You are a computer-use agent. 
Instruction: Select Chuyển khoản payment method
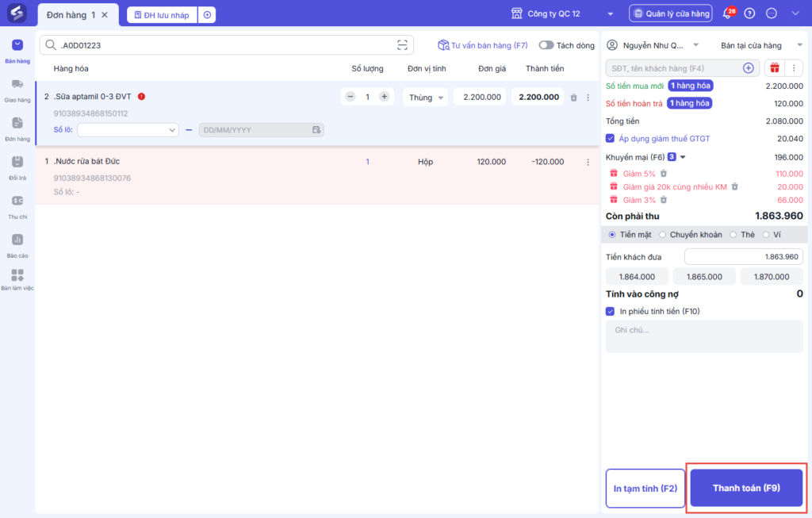click(x=662, y=235)
